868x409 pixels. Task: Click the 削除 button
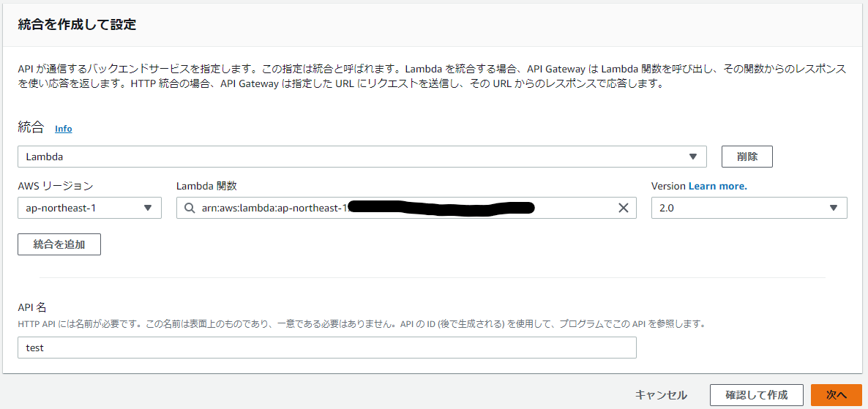pyautogui.click(x=747, y=157)
